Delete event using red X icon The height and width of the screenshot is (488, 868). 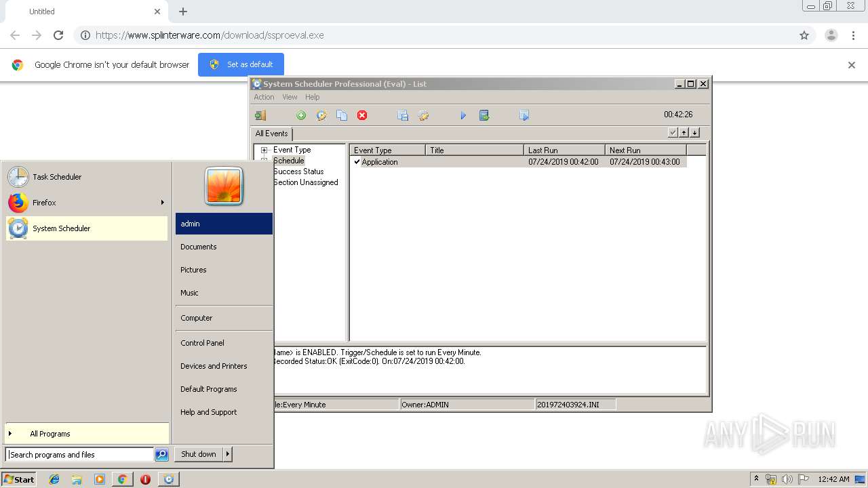[362, 116]
